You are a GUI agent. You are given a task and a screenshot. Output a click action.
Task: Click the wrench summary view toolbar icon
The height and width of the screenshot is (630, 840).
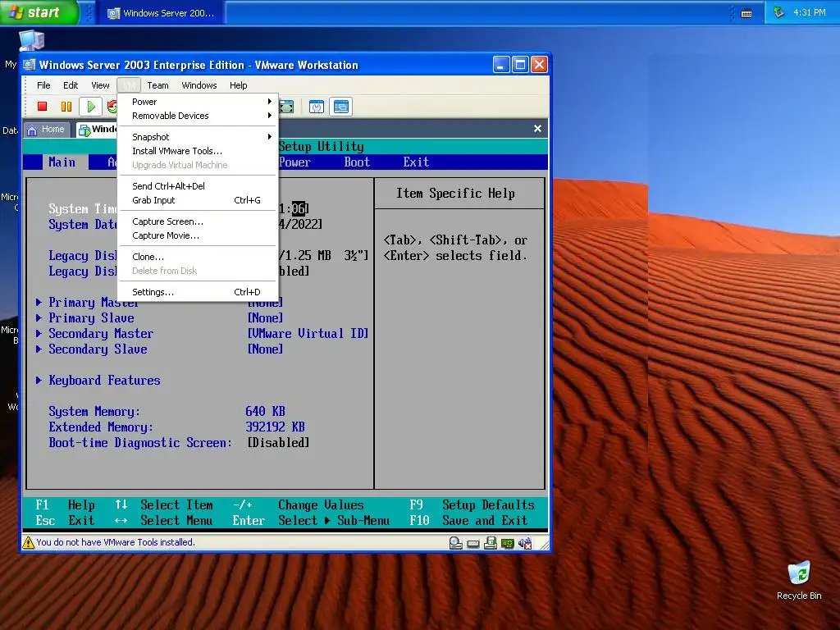(317, 107)
